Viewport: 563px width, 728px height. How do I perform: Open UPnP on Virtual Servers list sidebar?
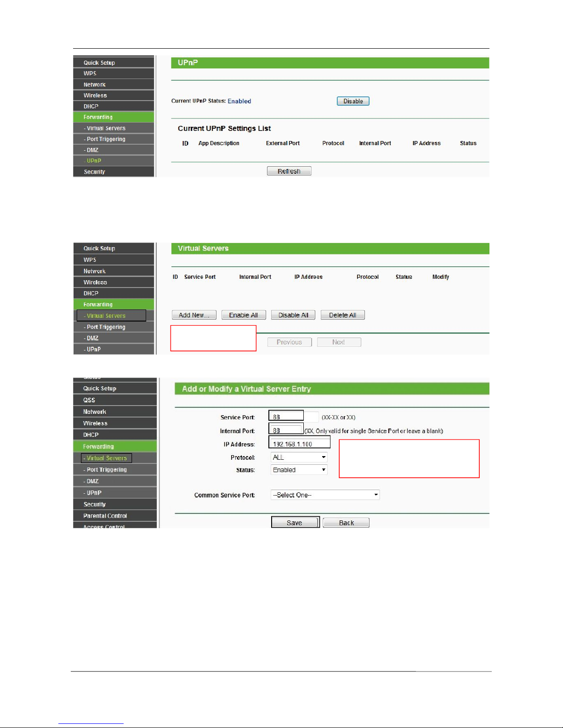pyautogui.click(x=114, y=349)
